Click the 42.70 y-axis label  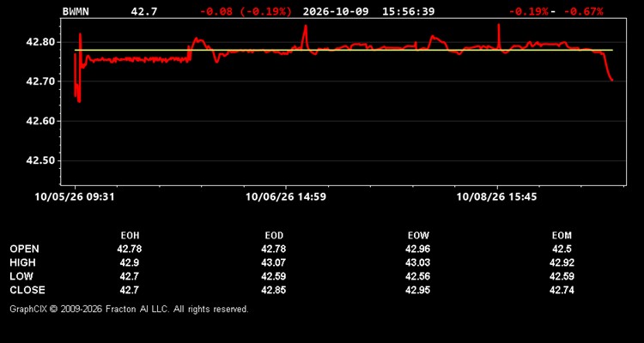pyautogui.click(x=40, y=81)
